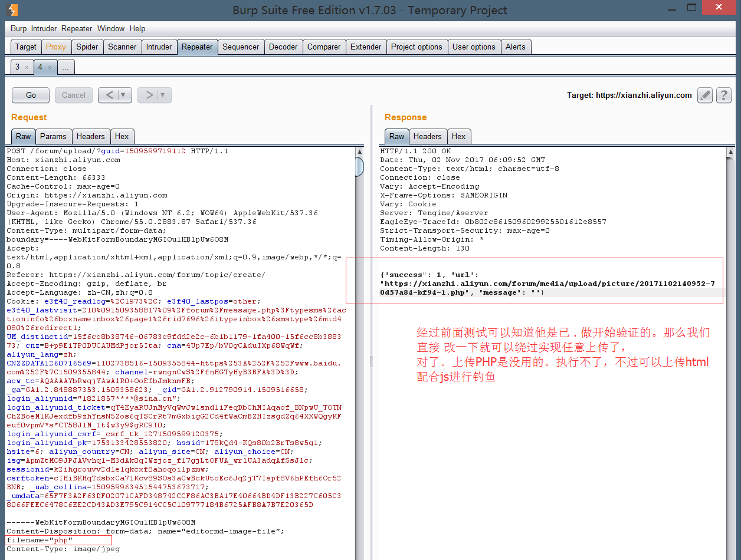
Task: Click the request scrollbar up arrow
Action: tap(360, 151)
